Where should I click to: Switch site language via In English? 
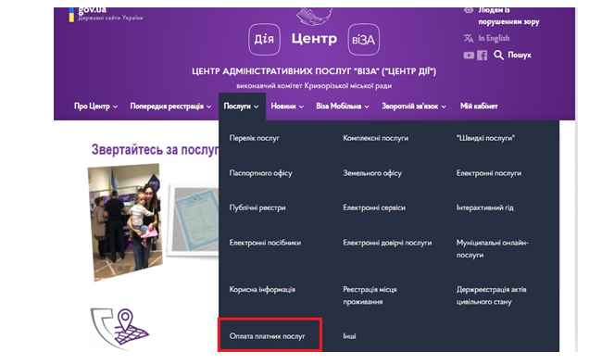pos(494,38)
